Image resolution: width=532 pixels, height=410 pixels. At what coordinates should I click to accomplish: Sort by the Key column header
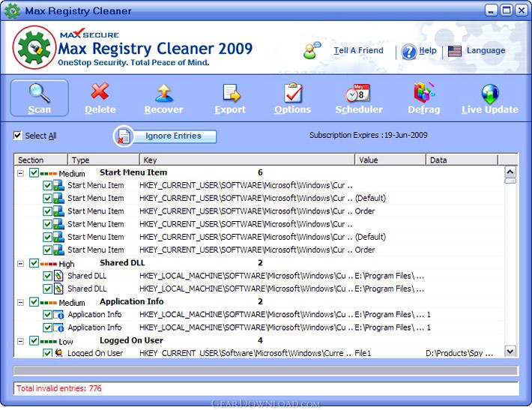pos(247,160)
